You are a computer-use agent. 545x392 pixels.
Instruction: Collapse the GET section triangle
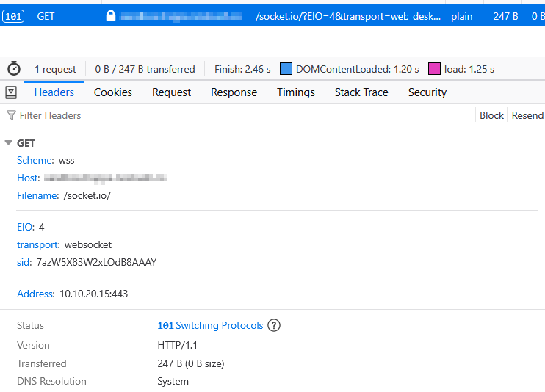[x=8, y=143]
